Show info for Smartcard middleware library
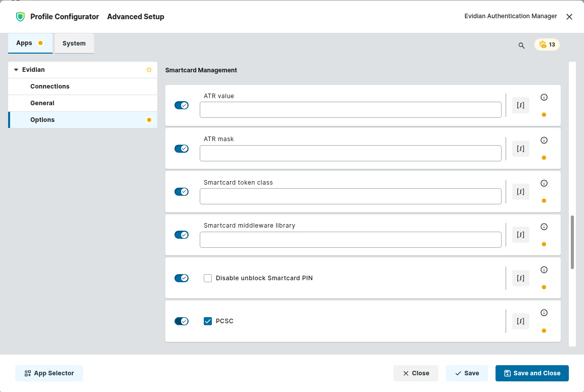This screenshot has height=392, width=584. coord(544,227)
